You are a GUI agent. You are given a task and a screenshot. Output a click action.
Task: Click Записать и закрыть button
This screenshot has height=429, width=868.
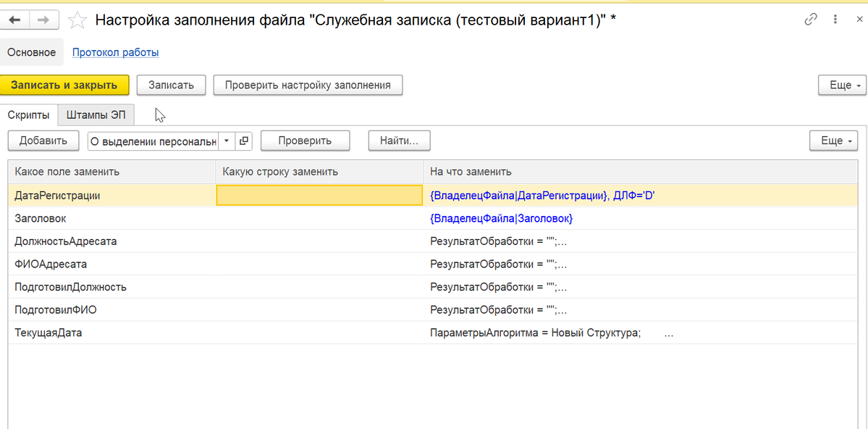point(64,86)
